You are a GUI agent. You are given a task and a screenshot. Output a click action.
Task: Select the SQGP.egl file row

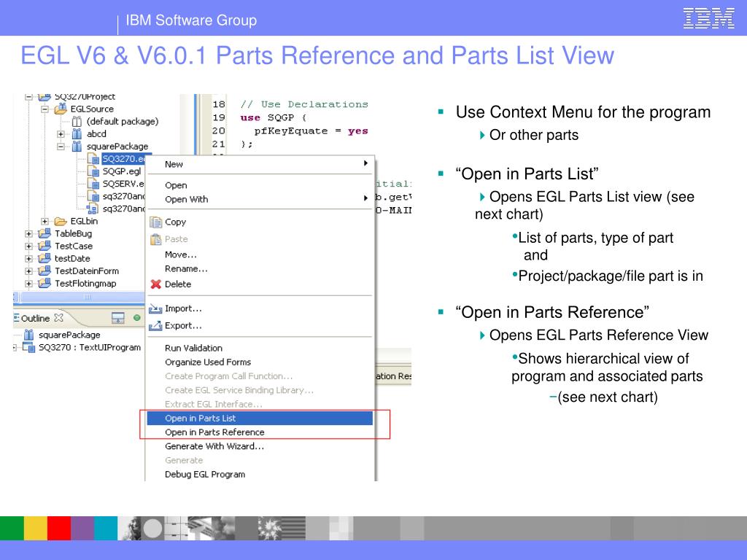[122, 171]
